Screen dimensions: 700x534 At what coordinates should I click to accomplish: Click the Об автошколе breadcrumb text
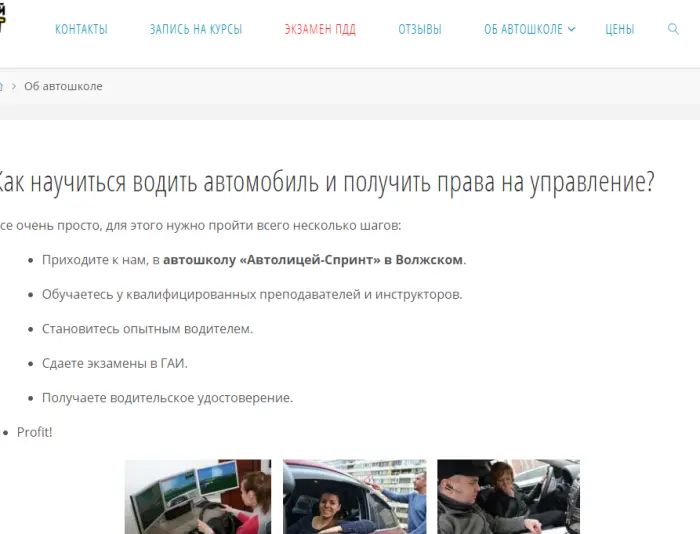pos(63,86)
